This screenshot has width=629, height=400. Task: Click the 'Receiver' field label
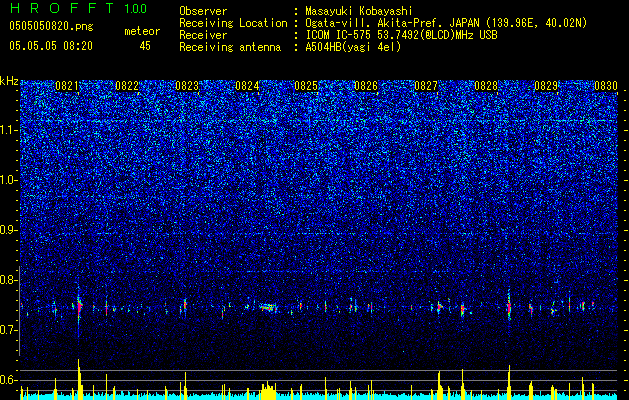(x=203, y=35)
